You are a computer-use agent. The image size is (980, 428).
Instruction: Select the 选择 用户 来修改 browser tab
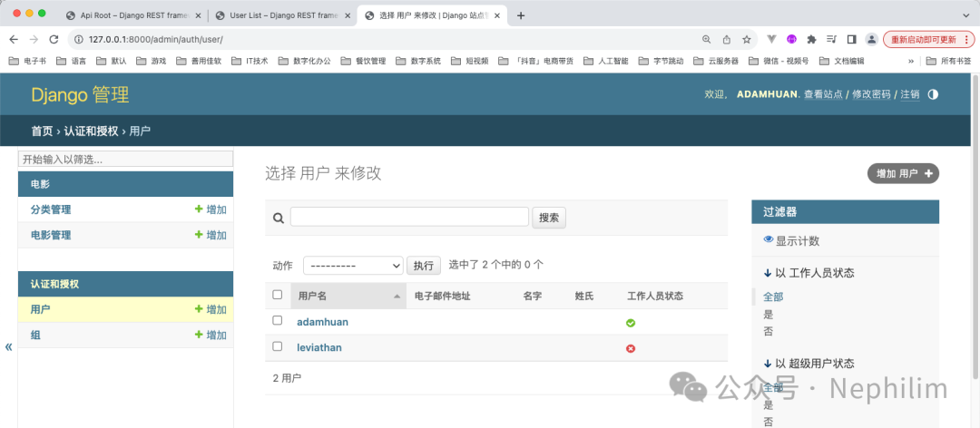pos(431,15)
